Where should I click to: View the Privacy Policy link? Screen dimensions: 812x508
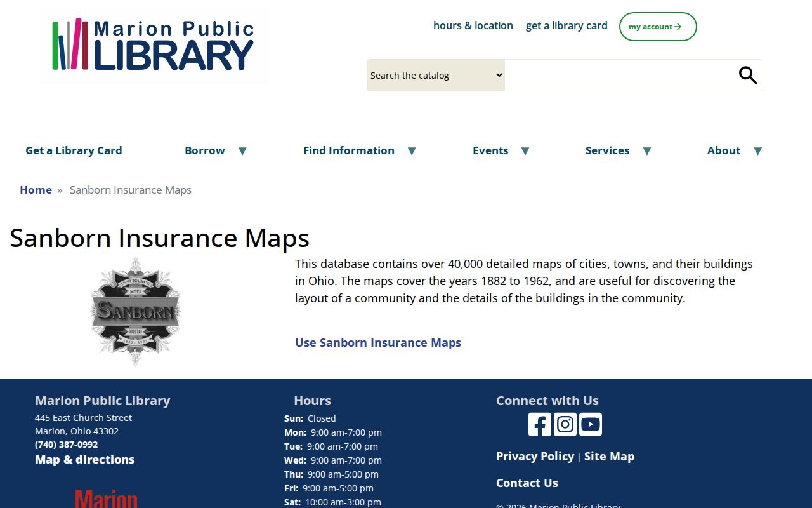click(x=535, y=457)
